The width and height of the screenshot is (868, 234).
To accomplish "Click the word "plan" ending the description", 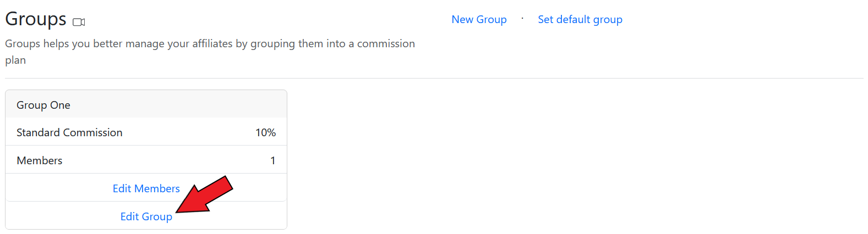I will [x=15, y=60].
